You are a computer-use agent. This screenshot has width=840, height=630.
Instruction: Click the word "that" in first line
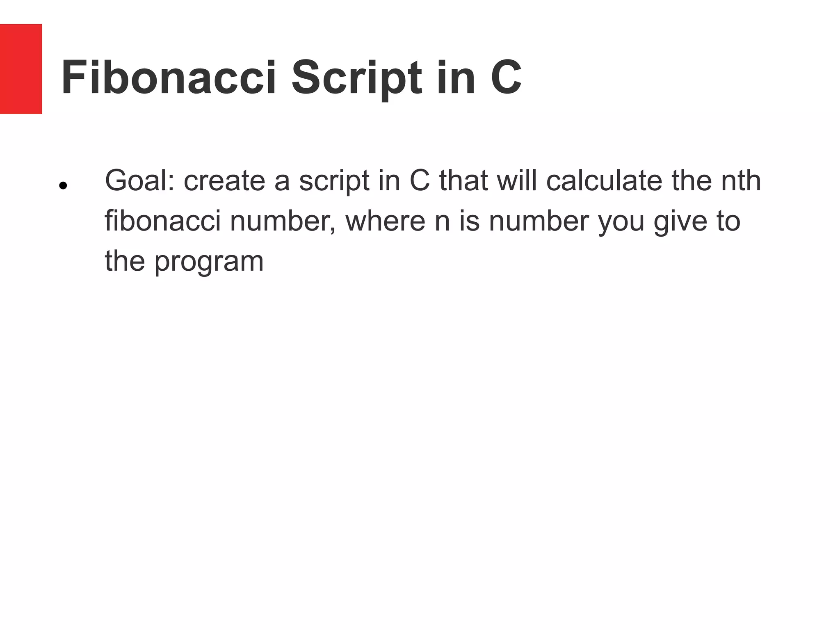463,180
